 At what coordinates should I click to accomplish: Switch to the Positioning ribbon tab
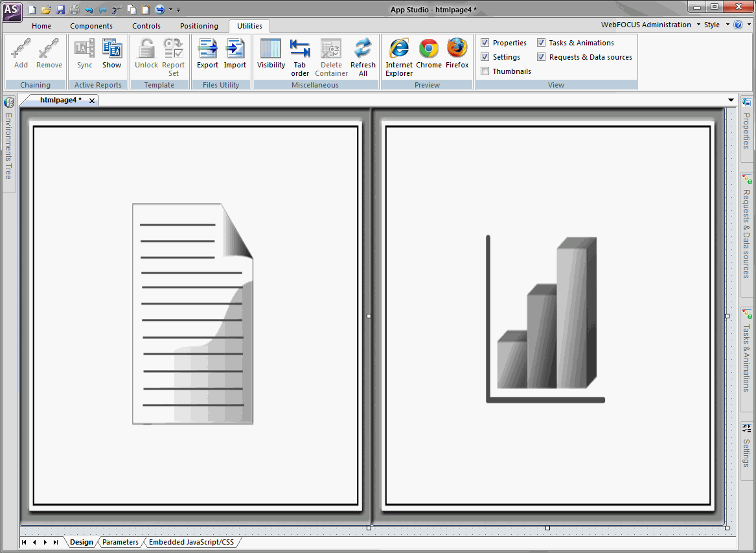[199, 26]
